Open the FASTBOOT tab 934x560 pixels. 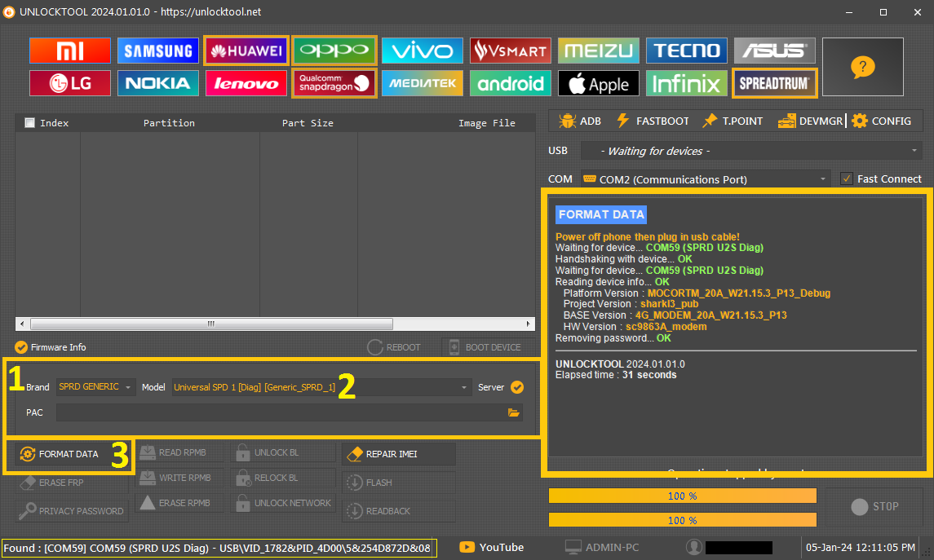click(653, 121)
